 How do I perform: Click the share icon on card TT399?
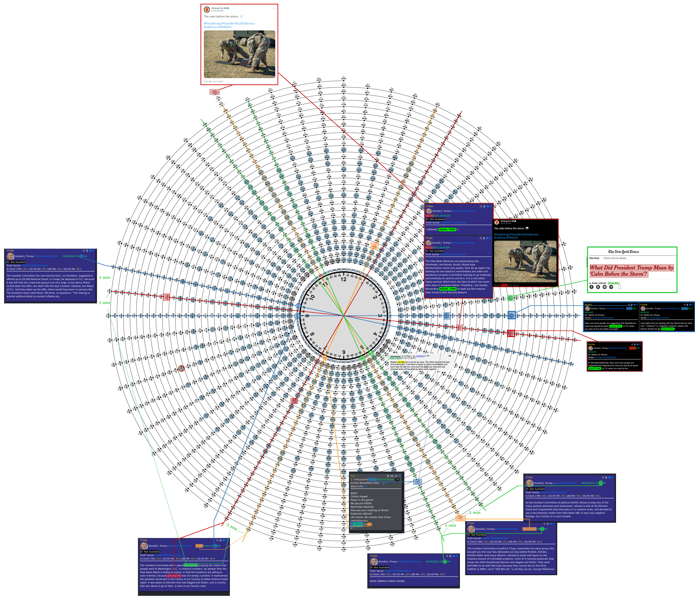coord(447,556)
